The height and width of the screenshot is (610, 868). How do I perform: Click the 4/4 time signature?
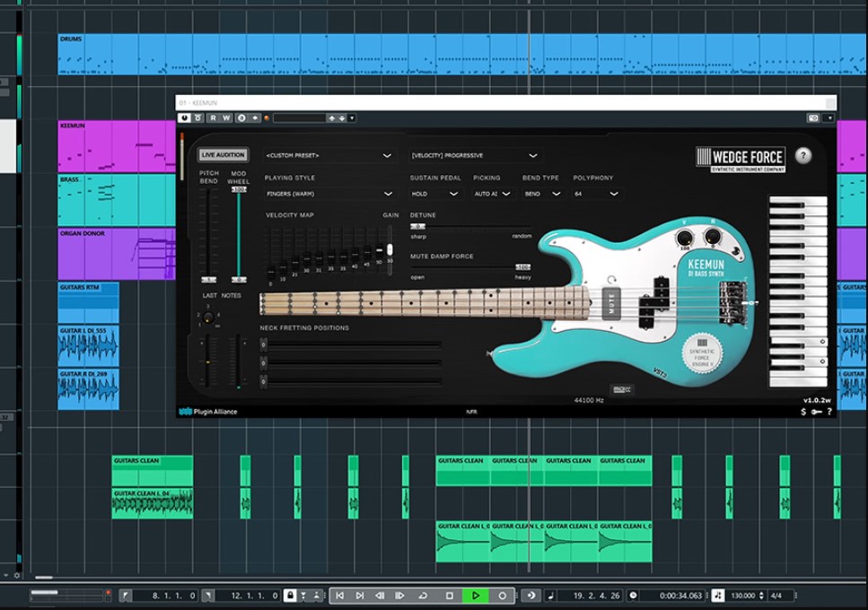[776, 596]
